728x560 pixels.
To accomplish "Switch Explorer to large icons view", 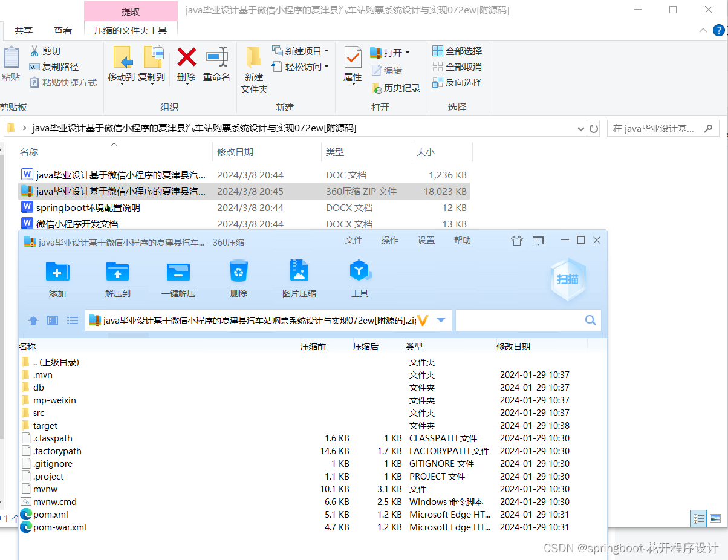I will [715, 518].
